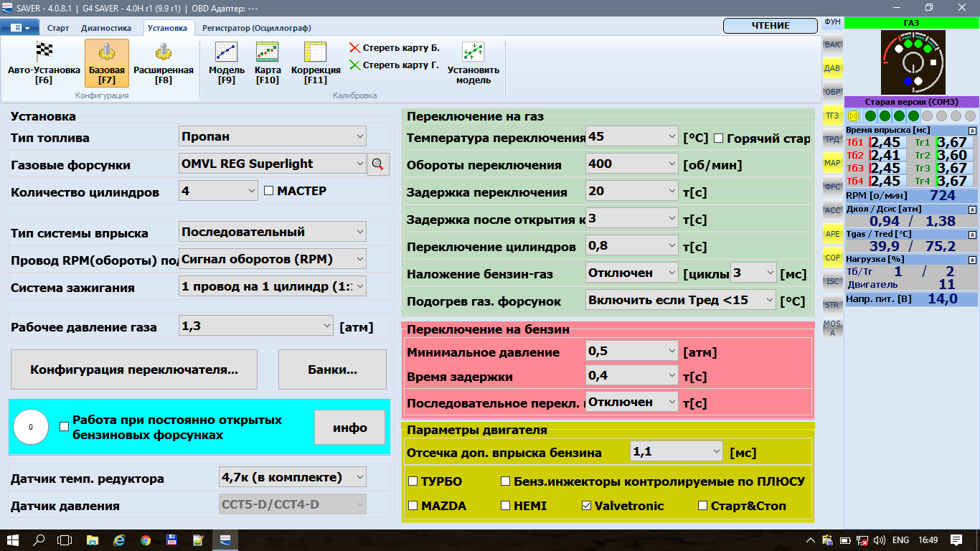Click Конфигурация переключателя button
This screenshot has width=980, height=551.
coord(134,370)
